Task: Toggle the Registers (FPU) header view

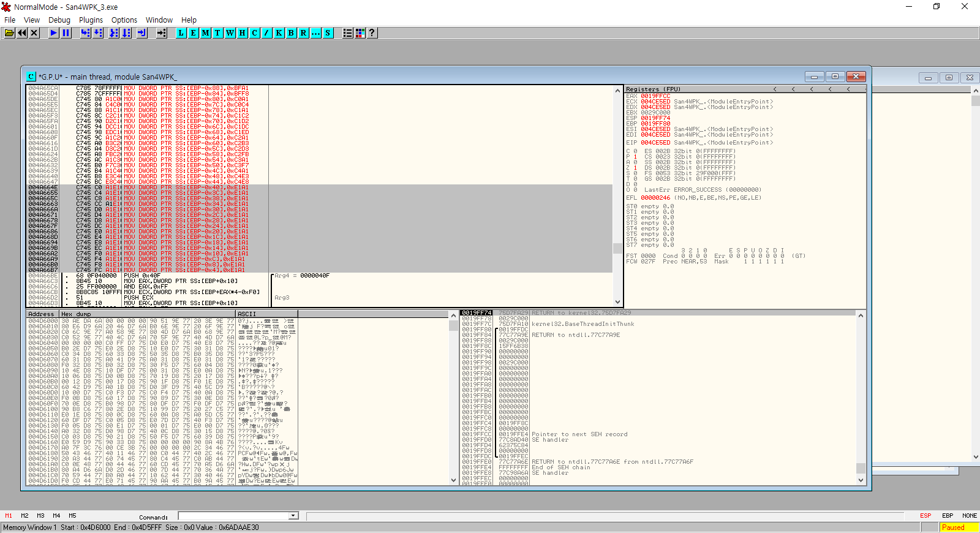Action: coord(653,89)
